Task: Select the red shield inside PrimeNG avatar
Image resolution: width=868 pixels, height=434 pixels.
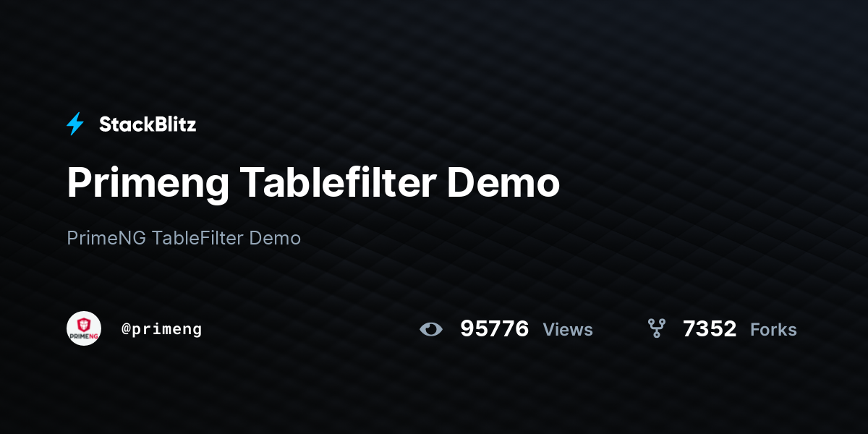Action: pos(84,324)
